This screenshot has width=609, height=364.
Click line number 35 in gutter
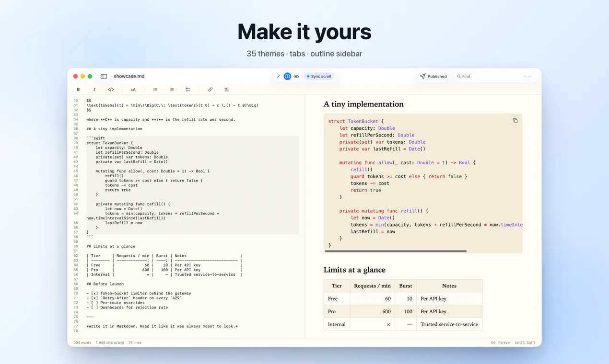(76, 124)
